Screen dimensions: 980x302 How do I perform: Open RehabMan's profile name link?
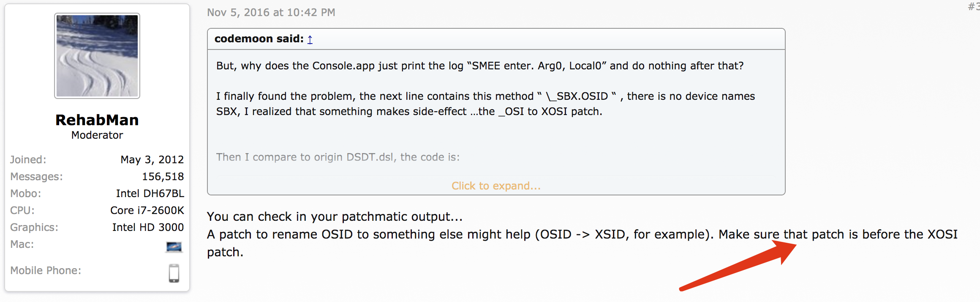click(x=97, y=120)
